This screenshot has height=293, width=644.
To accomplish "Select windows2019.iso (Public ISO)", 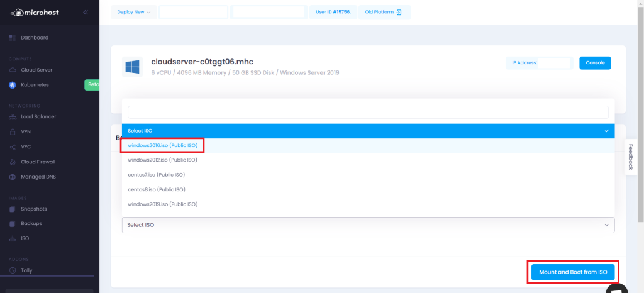I will 368,204.
